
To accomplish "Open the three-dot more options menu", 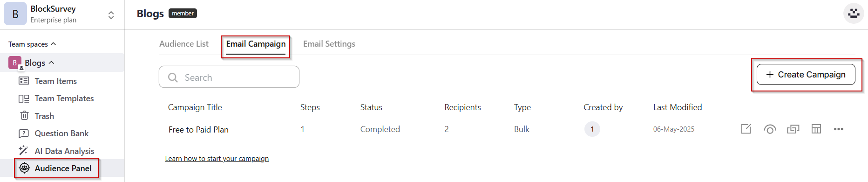I will click(x=839, y=129).
